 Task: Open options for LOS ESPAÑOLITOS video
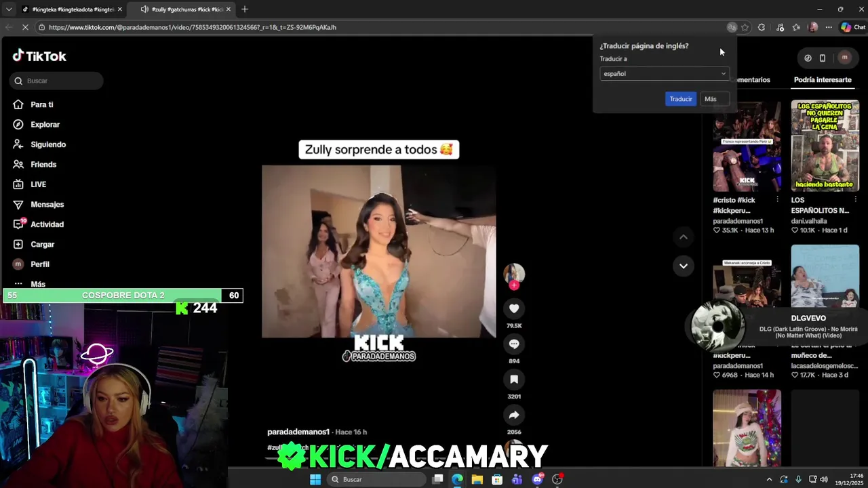[x=855, y=200]
